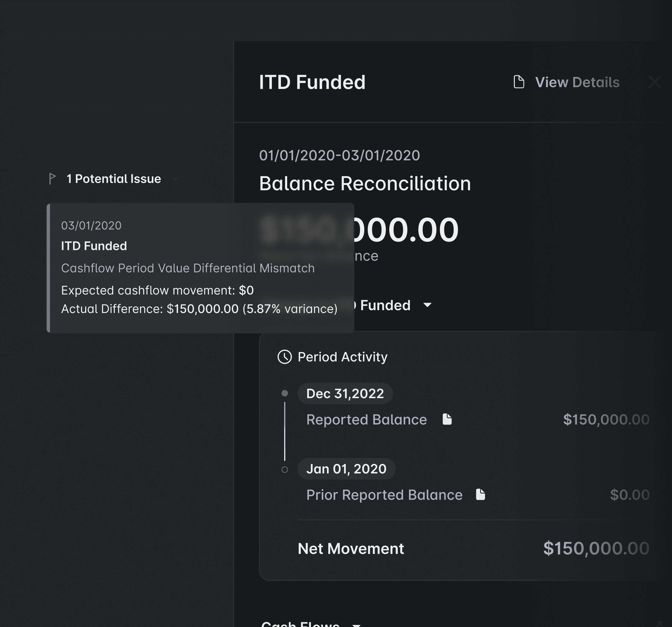Click the hollow timeline dot for Jan 01
Viewport: 672px width, 627px height.
[x=285, y=469]
